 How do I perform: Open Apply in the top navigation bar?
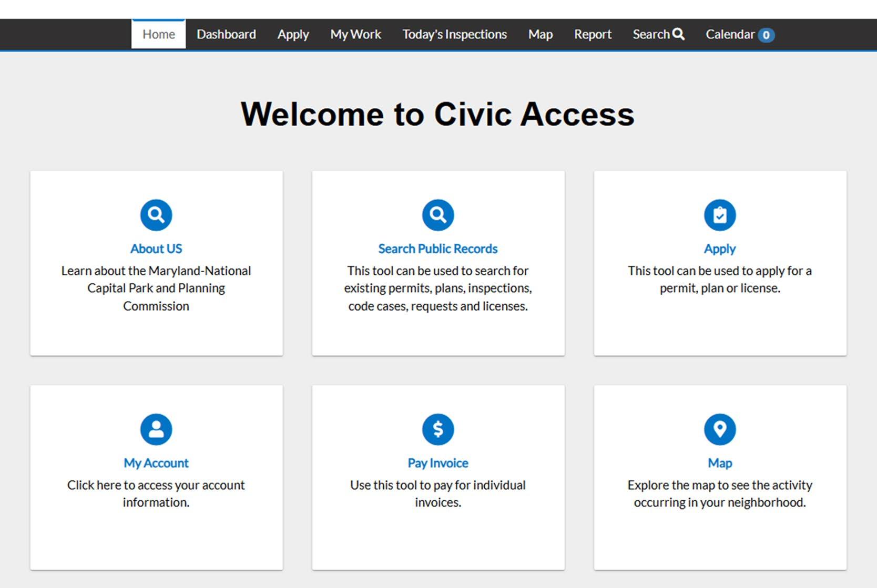(293, 34)
